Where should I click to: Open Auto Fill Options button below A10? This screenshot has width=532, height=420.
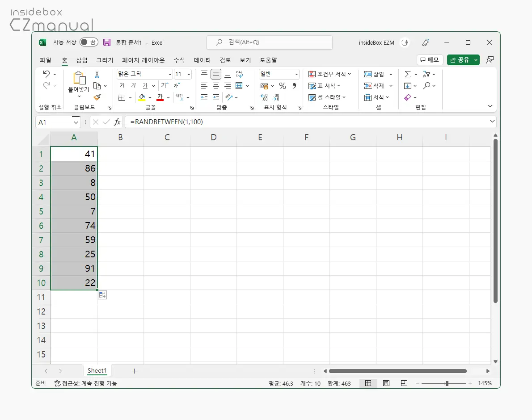(x=102, y=295)
